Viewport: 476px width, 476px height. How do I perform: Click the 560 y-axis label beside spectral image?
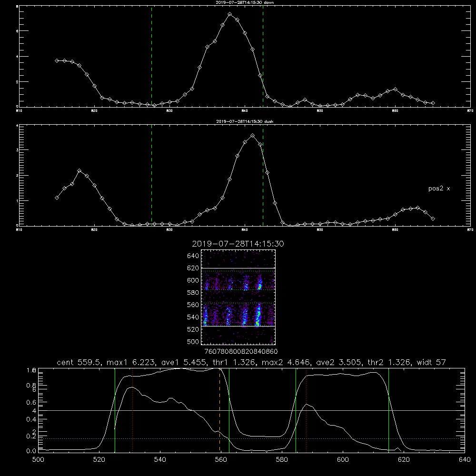pos(193,305)
